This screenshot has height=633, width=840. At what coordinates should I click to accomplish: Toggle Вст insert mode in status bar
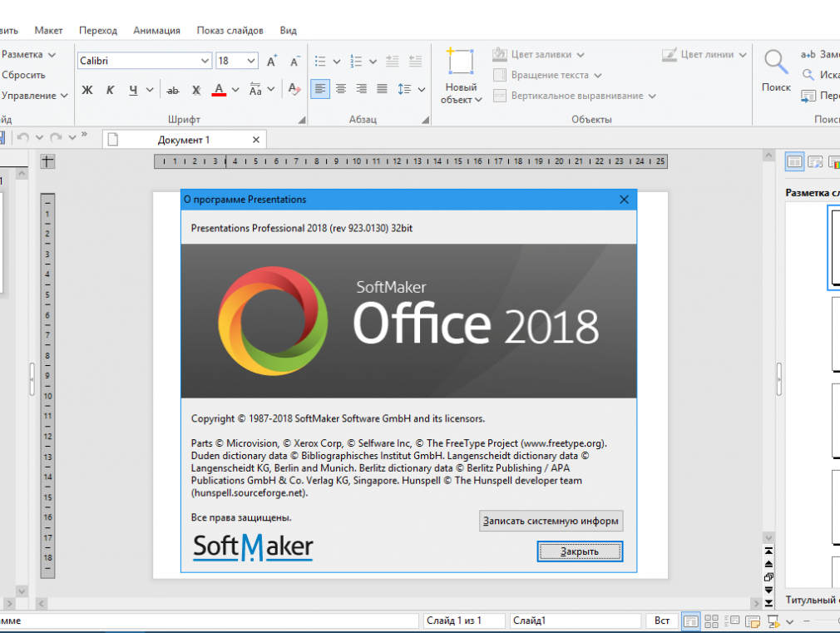point(662,621)
